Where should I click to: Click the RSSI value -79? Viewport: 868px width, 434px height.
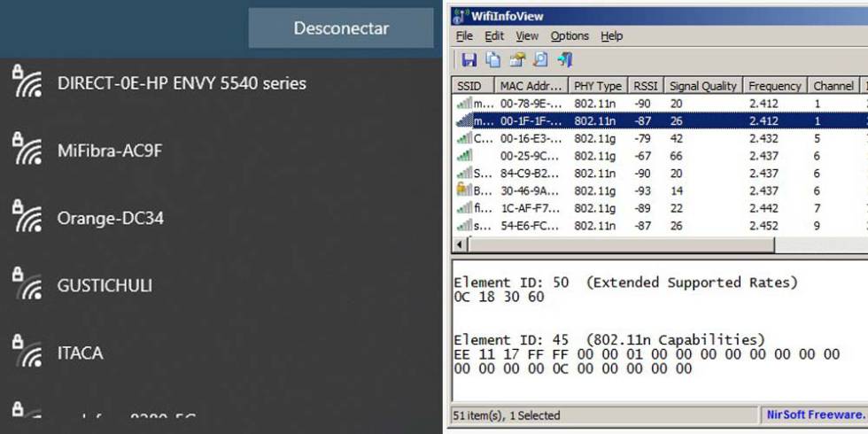point(643,138)
